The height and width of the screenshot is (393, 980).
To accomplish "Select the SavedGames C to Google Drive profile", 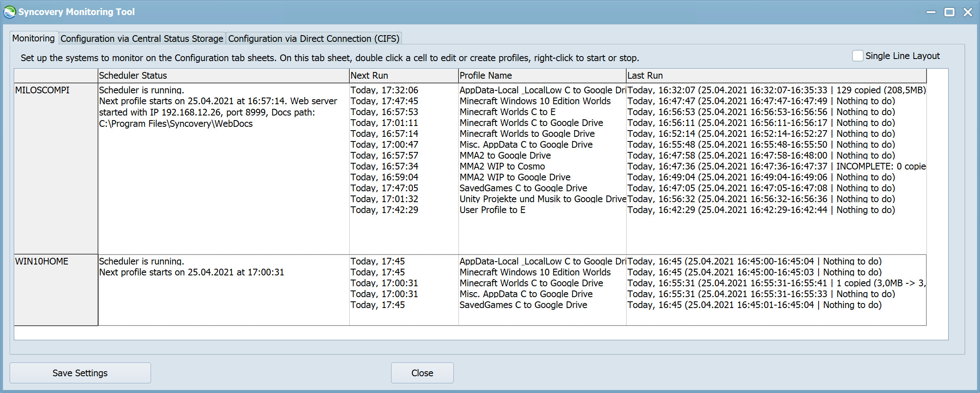I will (x=523, y=188).
